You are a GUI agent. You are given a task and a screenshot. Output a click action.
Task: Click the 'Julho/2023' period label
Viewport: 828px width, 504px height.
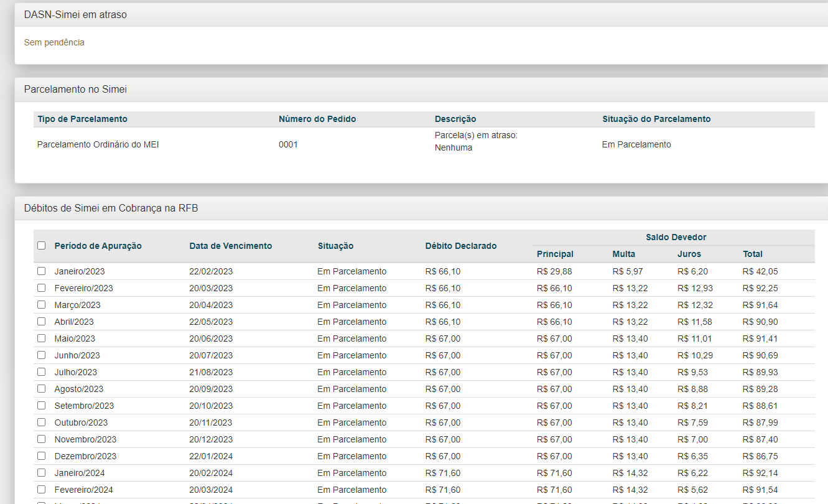(75, 372)
